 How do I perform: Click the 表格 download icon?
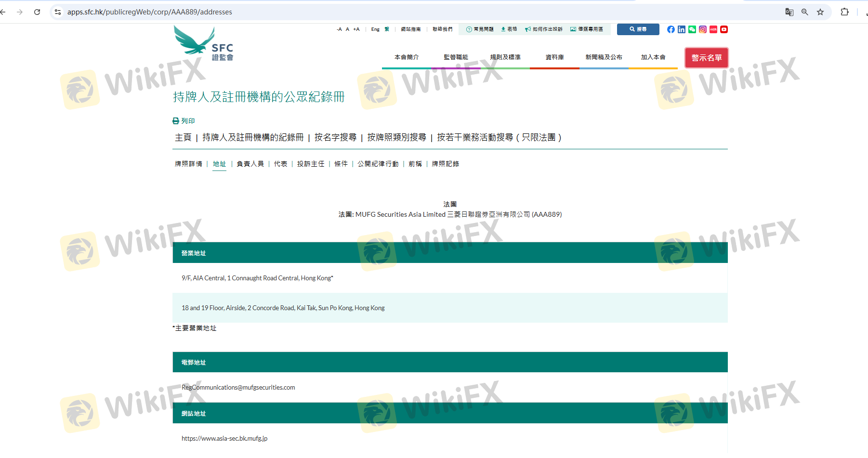click(503, 29)
